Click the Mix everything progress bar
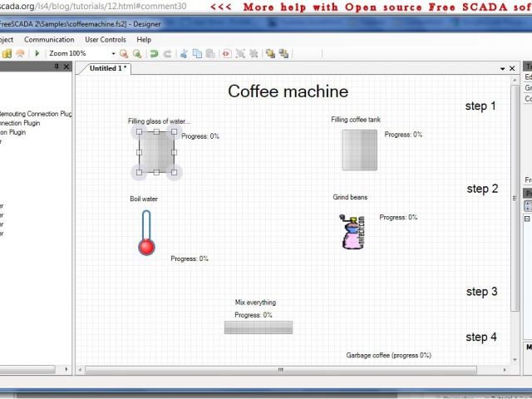 258,327
